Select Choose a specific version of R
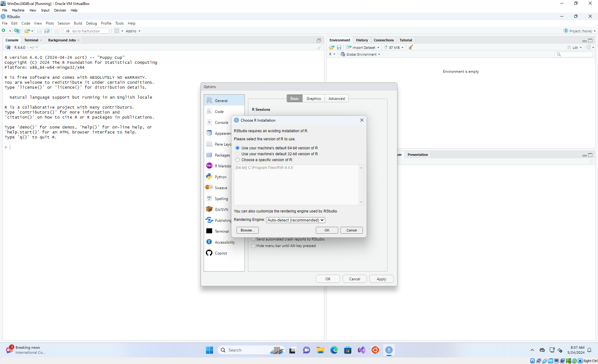This screenshot has width=598, height=364. pyautogui.click(x=238, y=160)
